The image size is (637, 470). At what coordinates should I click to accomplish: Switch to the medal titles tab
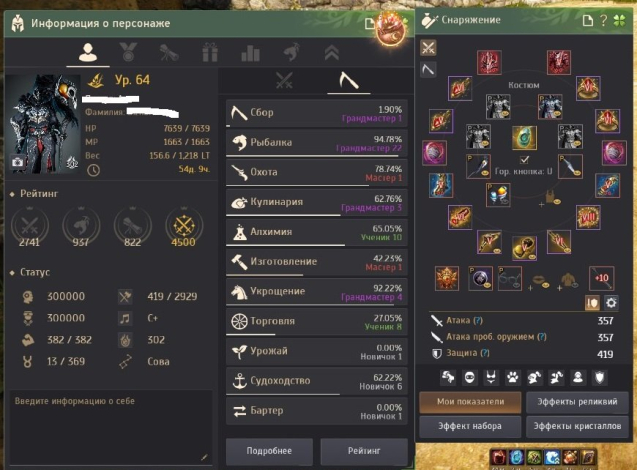(128, 52)
